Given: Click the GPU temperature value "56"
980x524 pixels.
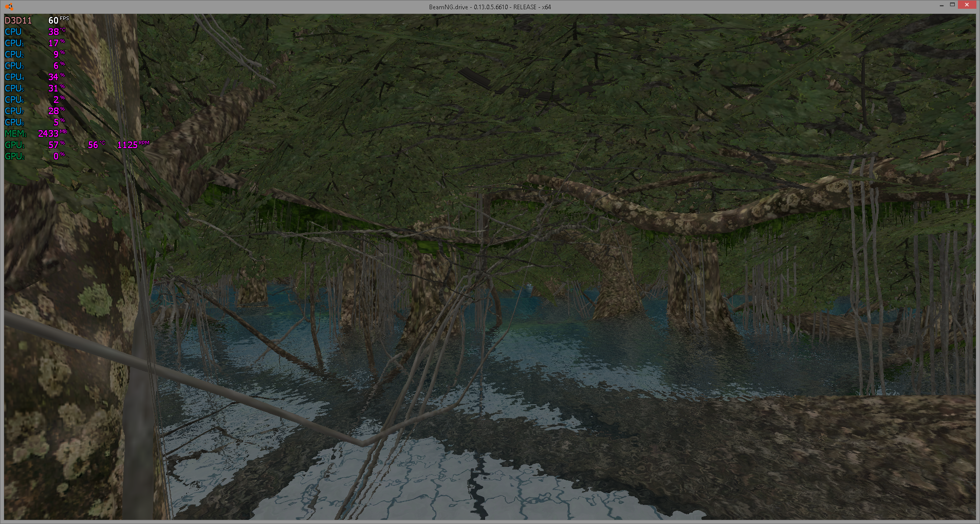Looking at the screenshot, I should point(93,145).
